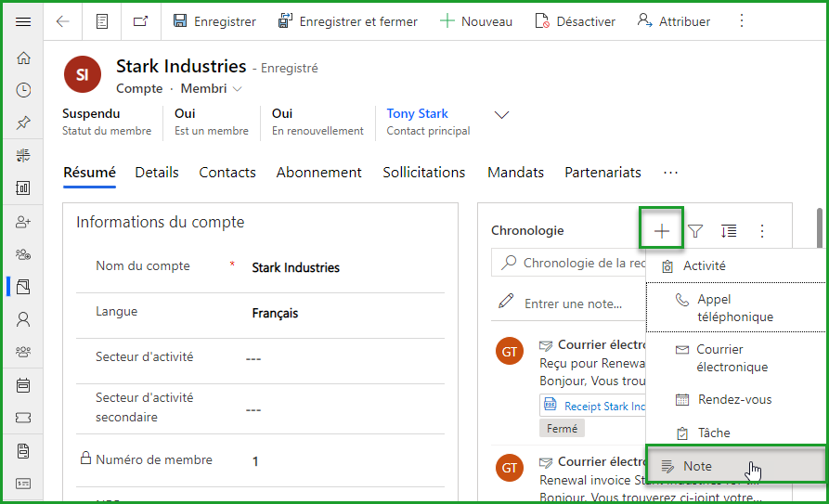Open the hamburger navigation menu
The height and width of the screenshot is (504, 829).
click(23, 21)
